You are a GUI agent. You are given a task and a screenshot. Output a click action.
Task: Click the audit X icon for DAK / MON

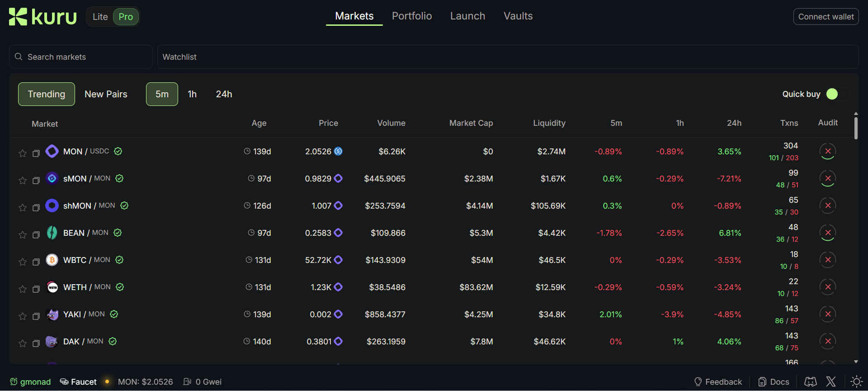click(828, 341)
